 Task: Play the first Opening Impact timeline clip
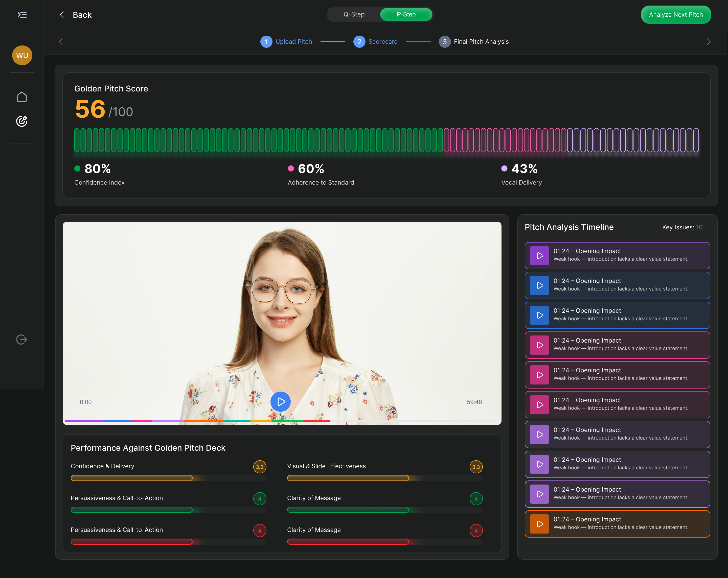click(539, 255)
